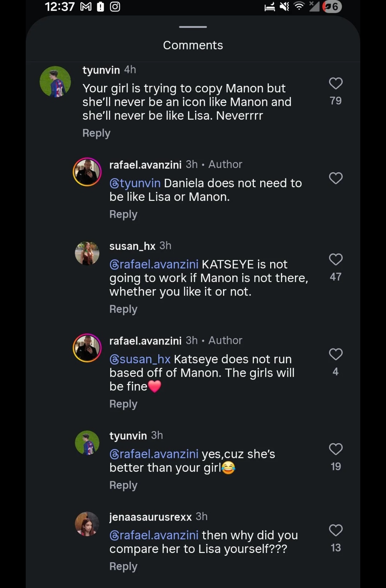Open jenaasaurusrexx's profile avatar

click(x=87, y=524)
